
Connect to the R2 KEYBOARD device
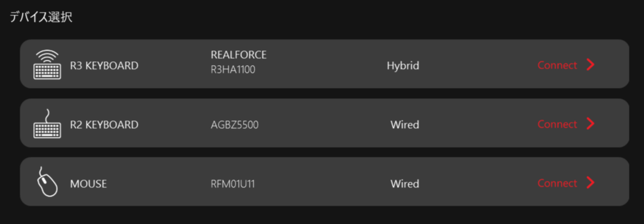(558, 124)
